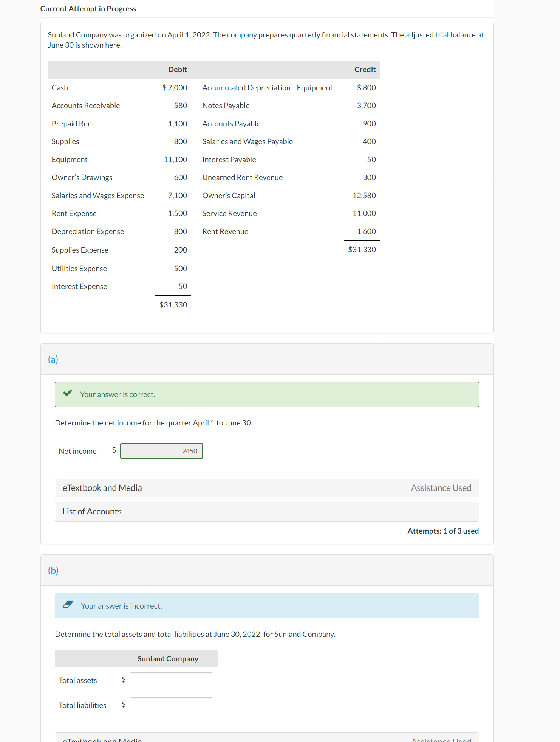Click the green correct-answer checkmark icon
The image size is (560, 742).
click(x=68, y=393)
